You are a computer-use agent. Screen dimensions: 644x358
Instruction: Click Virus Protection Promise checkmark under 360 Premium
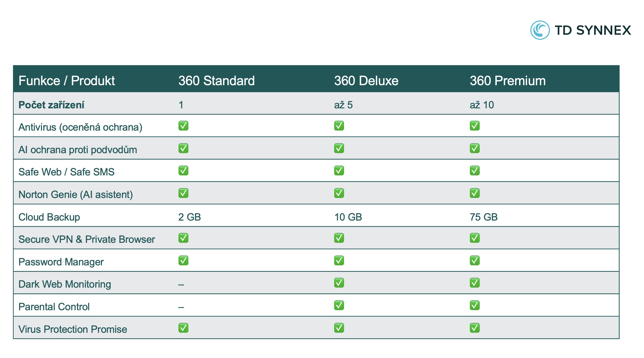(475, 328)
